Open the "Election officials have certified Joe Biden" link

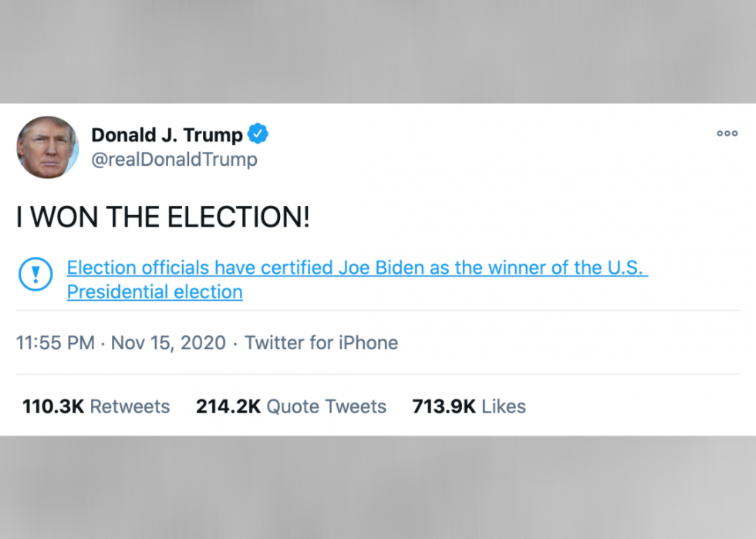(356, 268)
